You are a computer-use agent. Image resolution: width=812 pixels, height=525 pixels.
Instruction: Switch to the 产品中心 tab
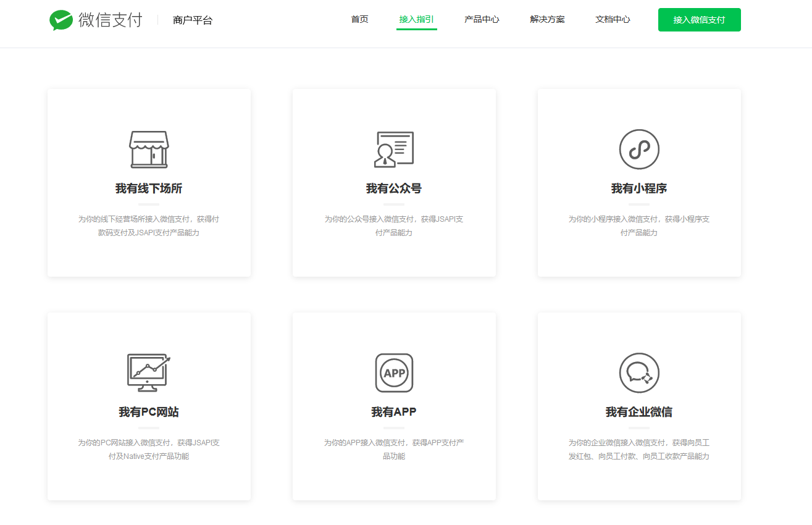click(481, 19)
